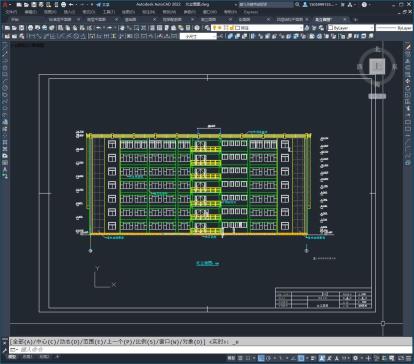
Task: Click New drawing icon in Standard toolbar
Action: 7,28
